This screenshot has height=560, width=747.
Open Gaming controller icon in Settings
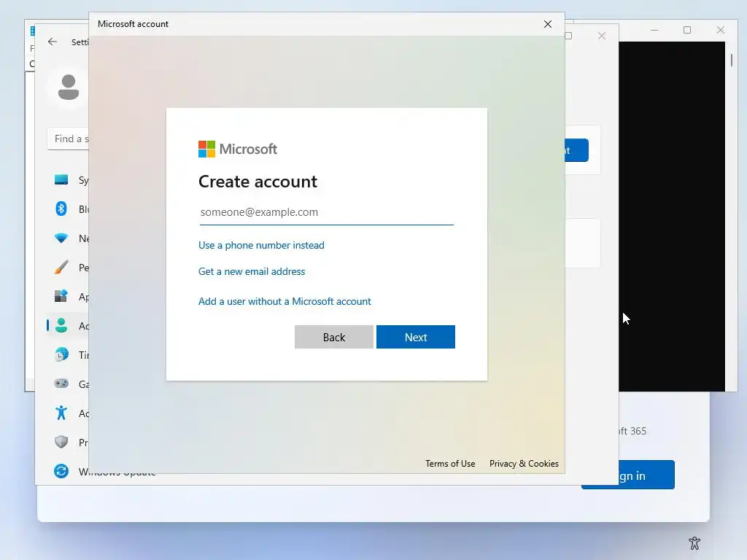[x=61, y=384]
